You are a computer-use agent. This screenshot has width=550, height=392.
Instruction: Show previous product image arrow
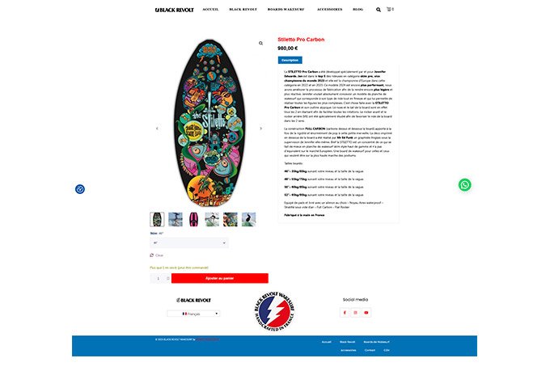(x=157, y=129)
